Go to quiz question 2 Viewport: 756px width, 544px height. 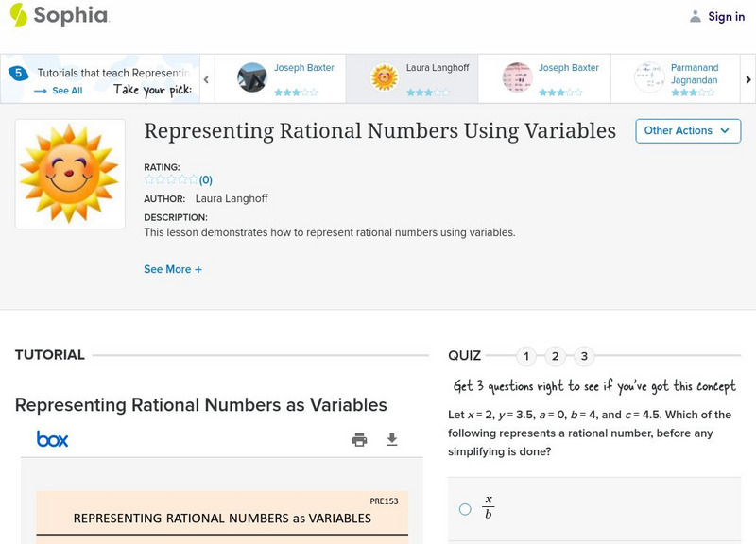pos(556,356)
